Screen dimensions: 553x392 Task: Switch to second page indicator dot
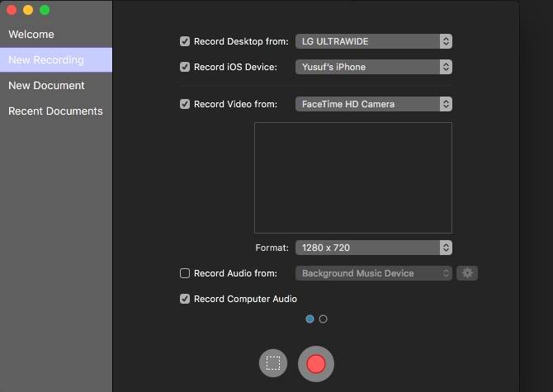323,319
